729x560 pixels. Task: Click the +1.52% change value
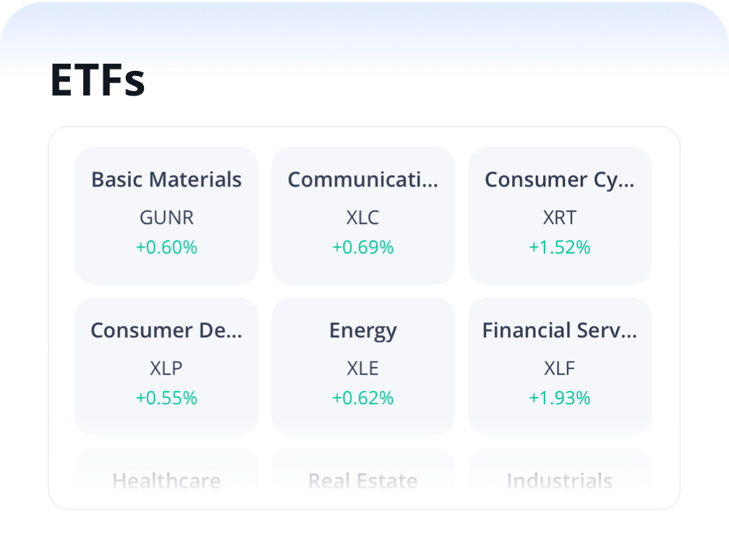click(559, 247)
